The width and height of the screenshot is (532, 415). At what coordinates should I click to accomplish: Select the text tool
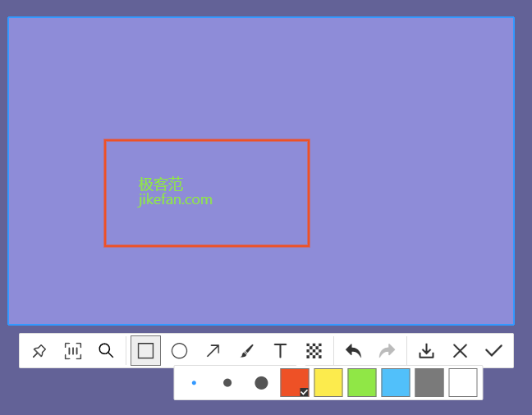pyautogui.click(x=280, y=350)
